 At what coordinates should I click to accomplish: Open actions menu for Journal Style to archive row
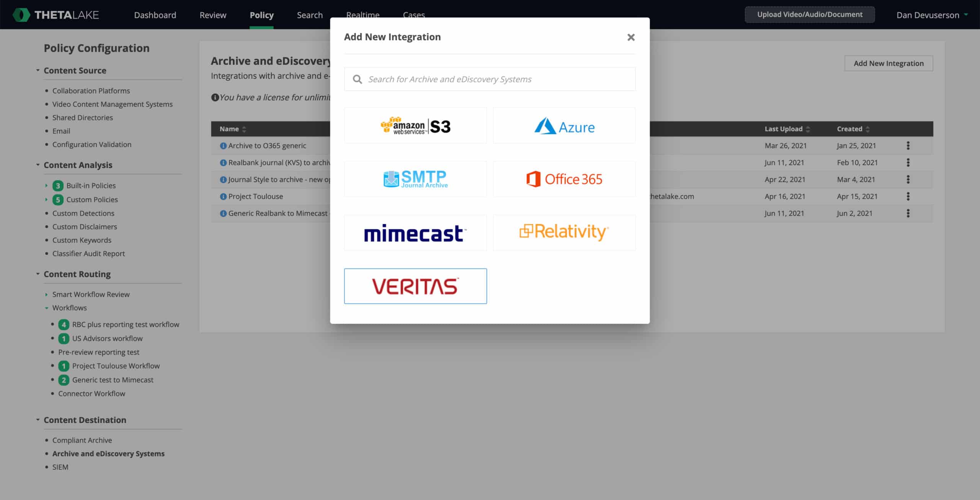908,179
